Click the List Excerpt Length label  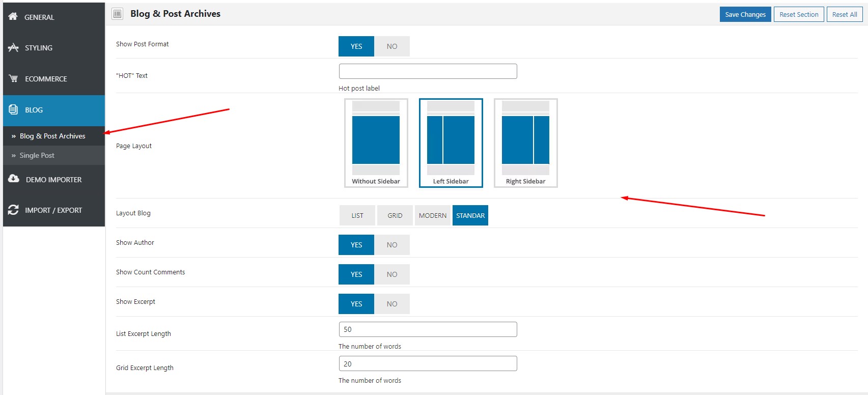click(144, 334)
